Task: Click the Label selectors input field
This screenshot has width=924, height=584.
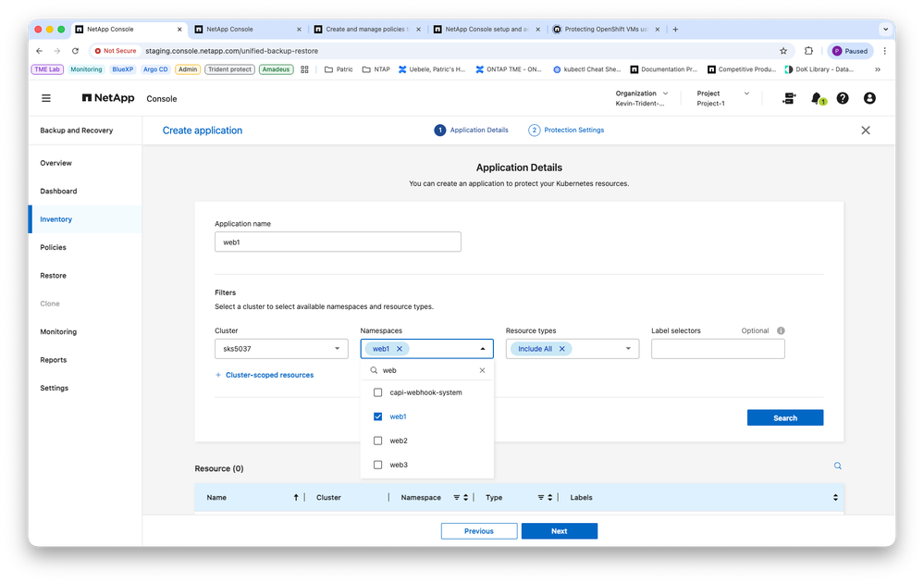Action: tap(718, 349)
